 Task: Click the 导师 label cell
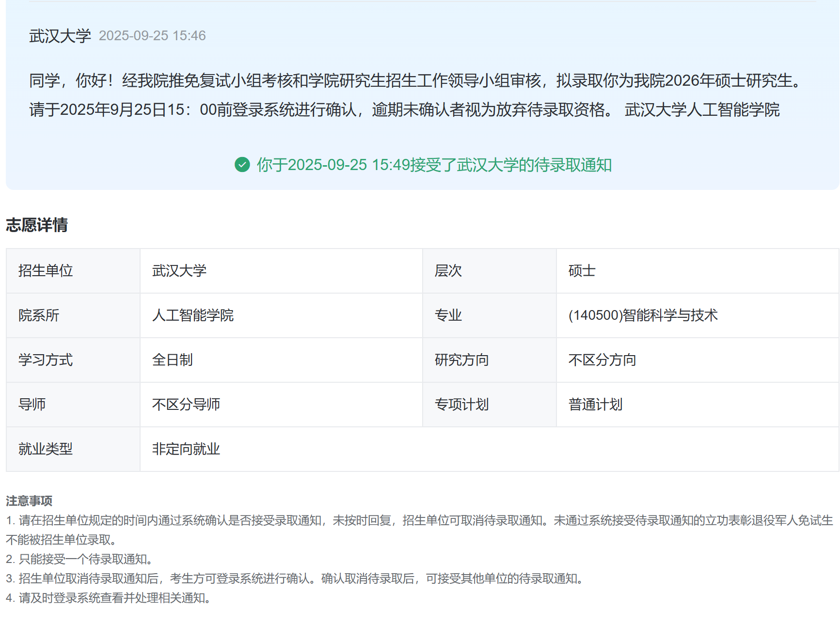click(x=73, y=405)
